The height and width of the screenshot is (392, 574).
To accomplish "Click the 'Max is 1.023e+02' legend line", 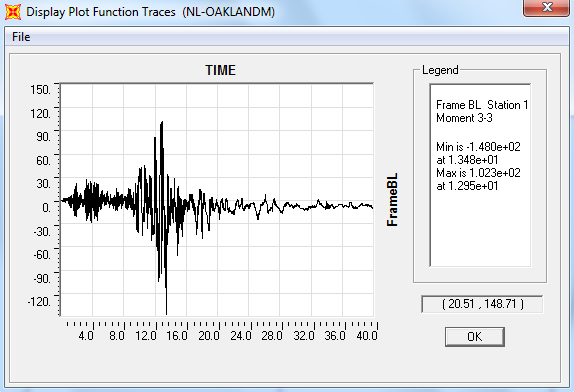I will pos(478,173).
